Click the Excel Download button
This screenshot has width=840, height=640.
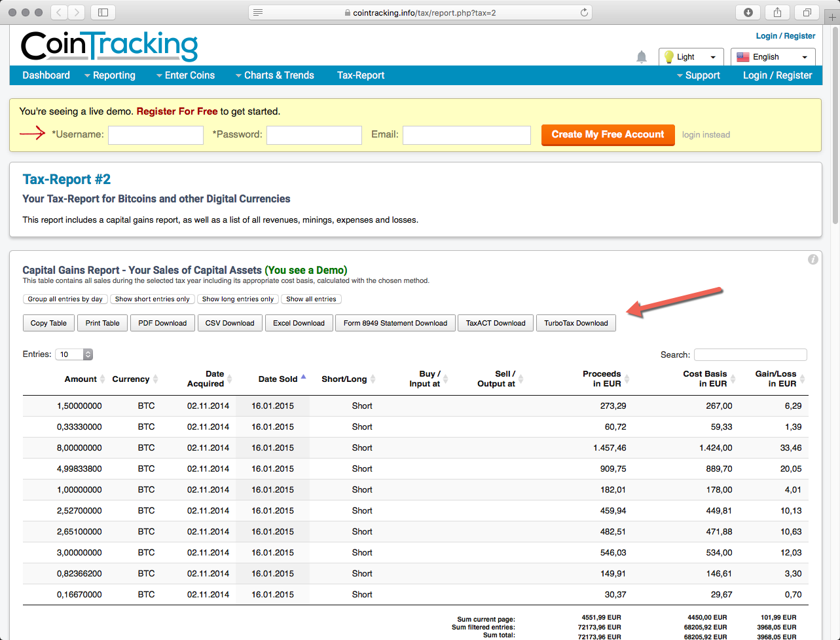click(x=299, y=323)
